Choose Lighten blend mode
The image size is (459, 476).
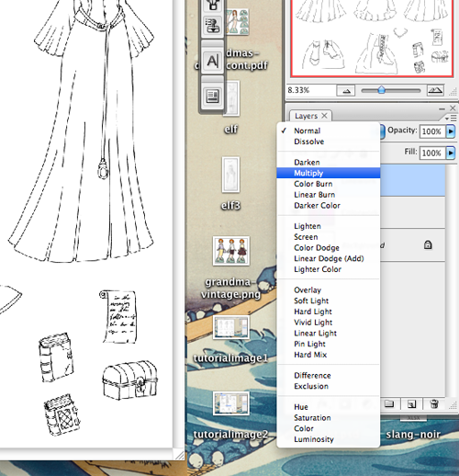(328, 226)
